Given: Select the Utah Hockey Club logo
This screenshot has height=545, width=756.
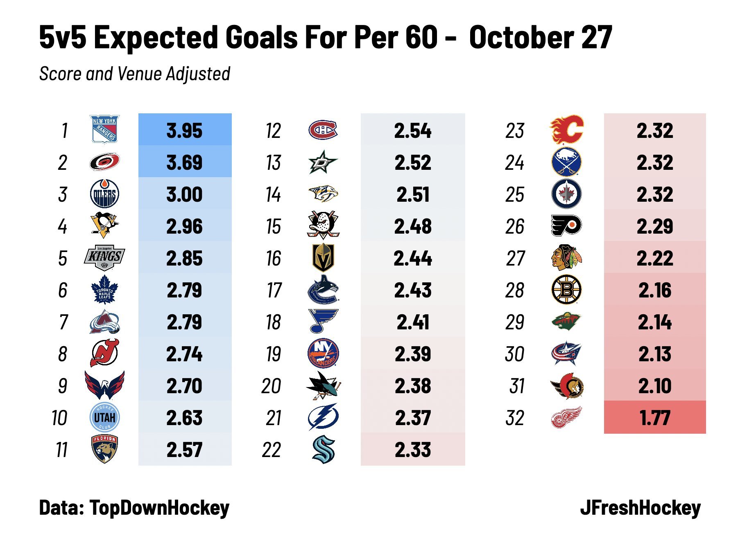Looking at the screenshot, I should (x=104, y=417).
